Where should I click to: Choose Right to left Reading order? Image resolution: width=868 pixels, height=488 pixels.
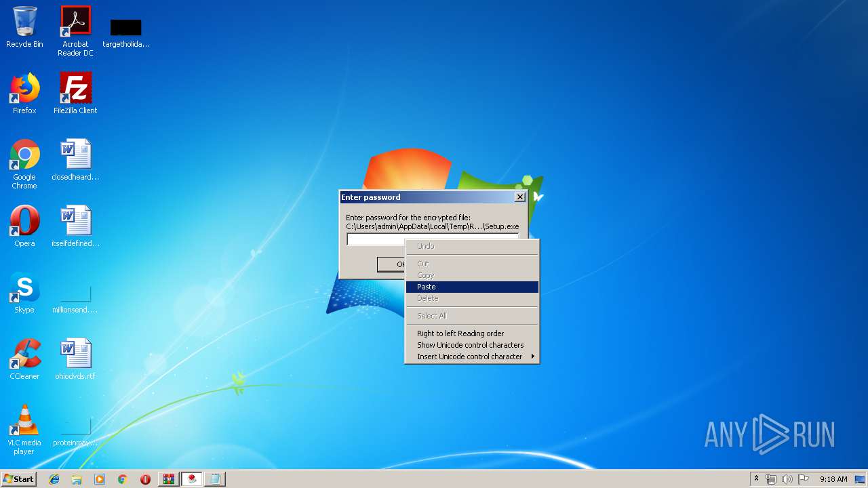pyautogui.click(x=472, y=333)
